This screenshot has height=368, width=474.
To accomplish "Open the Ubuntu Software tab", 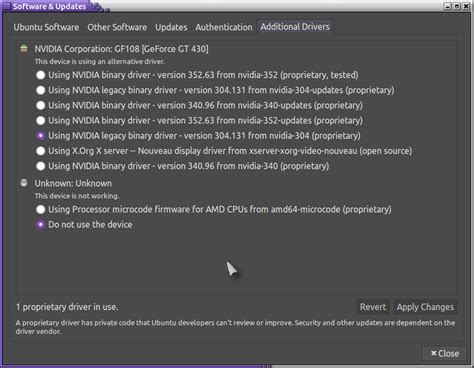I will pos(46,27).
